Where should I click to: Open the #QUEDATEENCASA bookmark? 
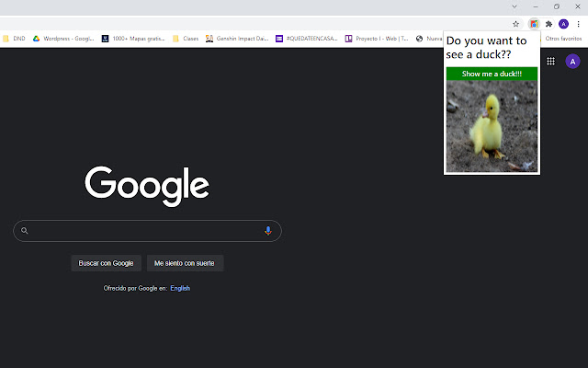coord(306,39)
